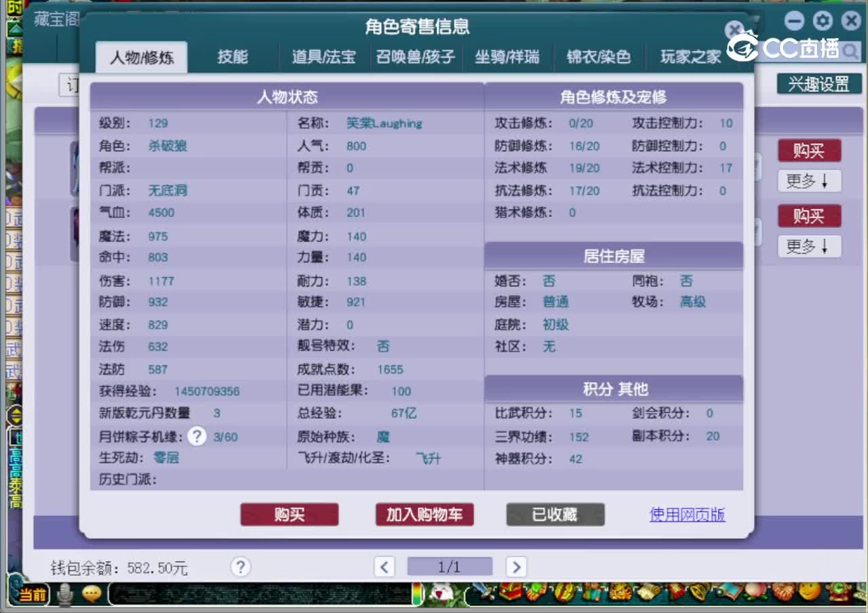Switch to the 技能 tab
The image size is (868, 613).
pos(234,57)
